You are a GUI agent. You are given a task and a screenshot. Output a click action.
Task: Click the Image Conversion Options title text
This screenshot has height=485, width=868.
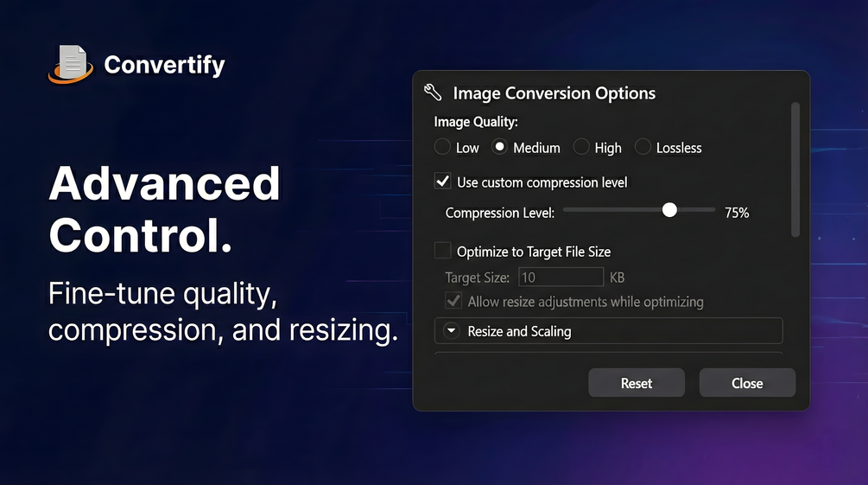554,93
